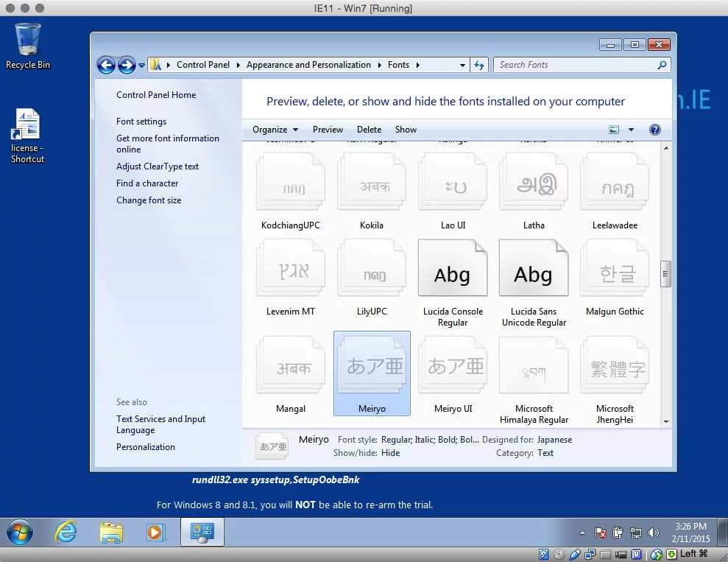Refresh the Fonts address bar
The image size is (728, 562).
coord(479,65)
